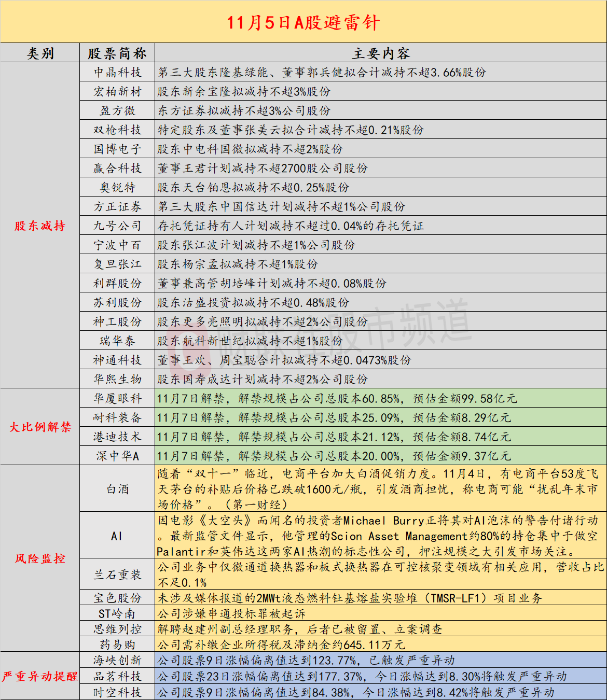Select stock name 国博电子
Screen dimensions: 607x700
[x=117, y=149]
